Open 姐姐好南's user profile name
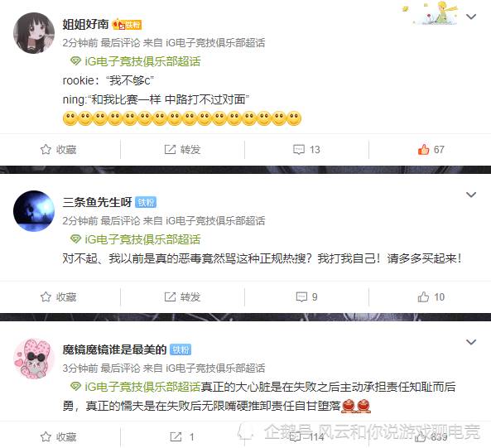The height and width of the screenshot is (448, 491). click(x=85, y=24)
